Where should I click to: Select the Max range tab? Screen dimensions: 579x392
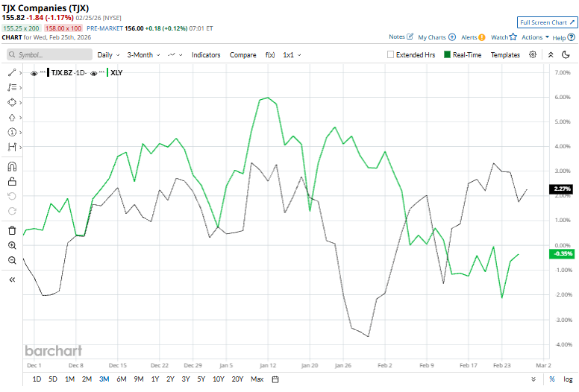click(x=257, y=379)
